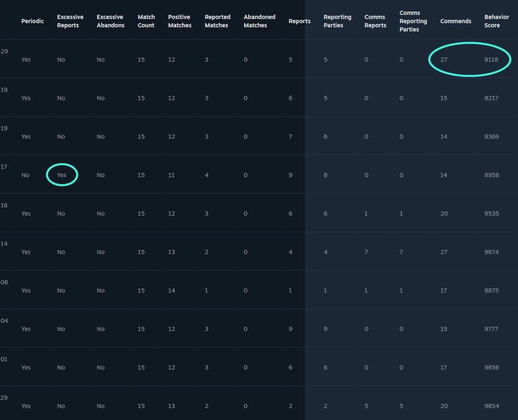Click the Commends column header

point(456,21)
